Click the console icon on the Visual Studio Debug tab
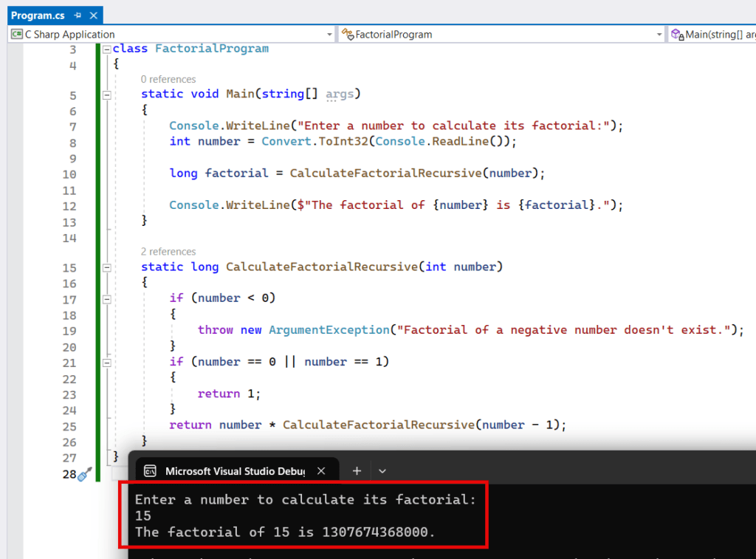The width and height of the screenshot is (756, 559). coord(151,470)
